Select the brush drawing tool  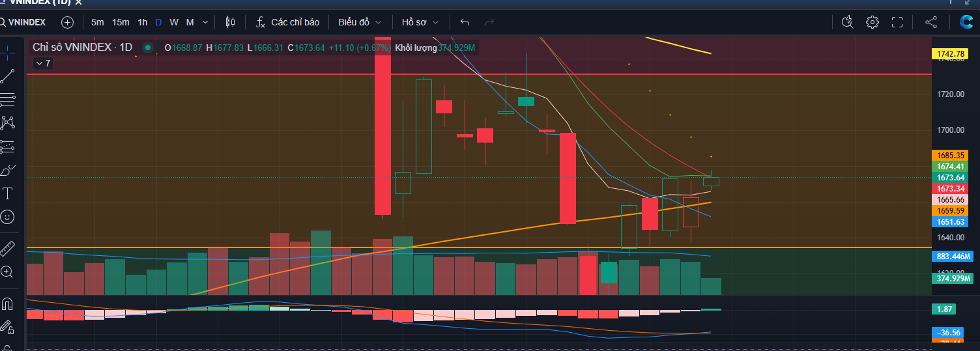click(x=8, y=171)
